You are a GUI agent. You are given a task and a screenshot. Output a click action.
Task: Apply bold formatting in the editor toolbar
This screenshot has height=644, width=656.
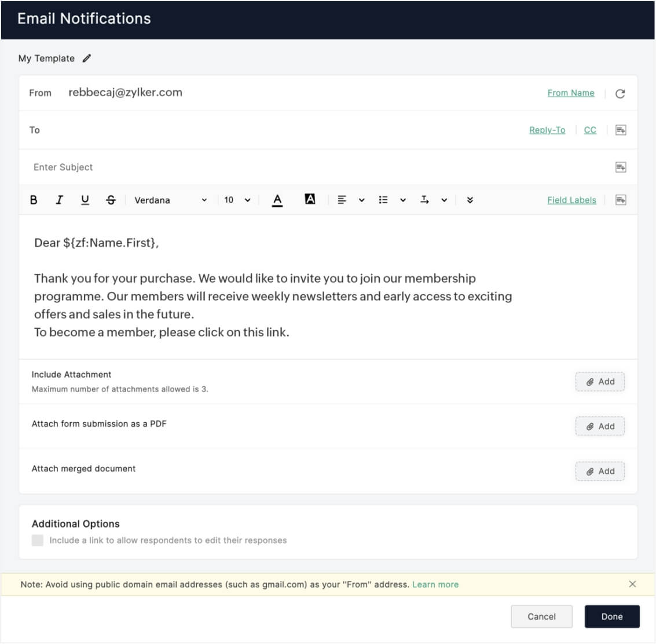pyautogui.click(x=33, y=200)
